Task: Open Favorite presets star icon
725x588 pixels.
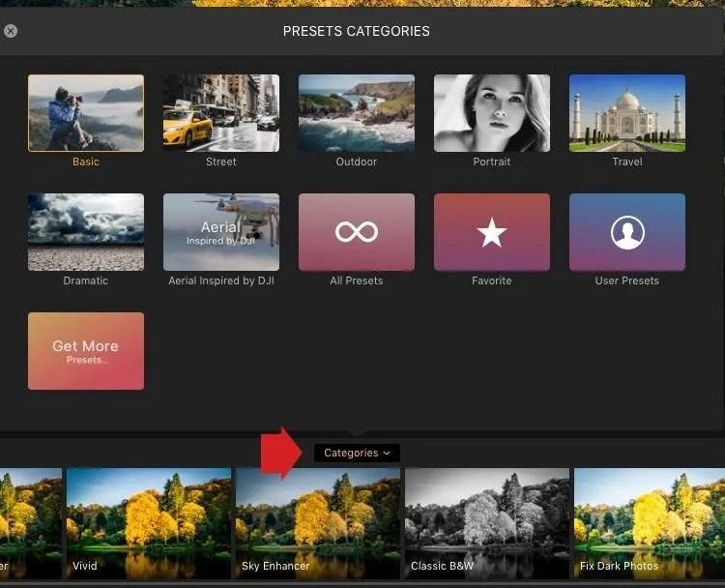Action: pyautogui.click(x=492, y=232)
